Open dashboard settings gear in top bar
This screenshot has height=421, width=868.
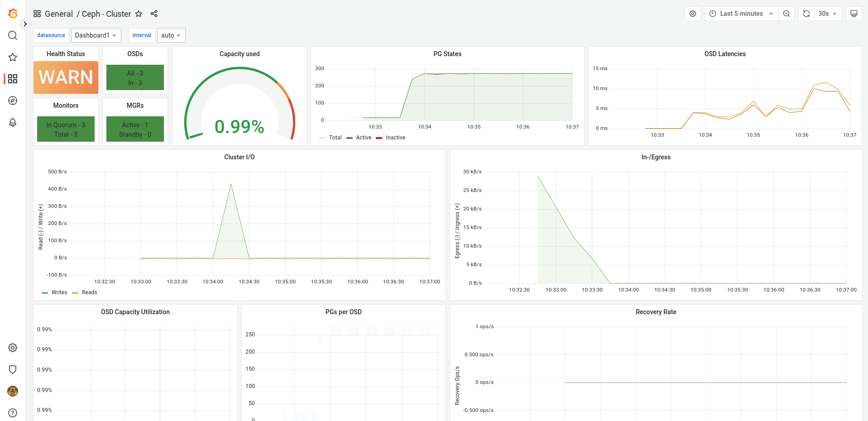pyautogui.click(x=693, y=14)
